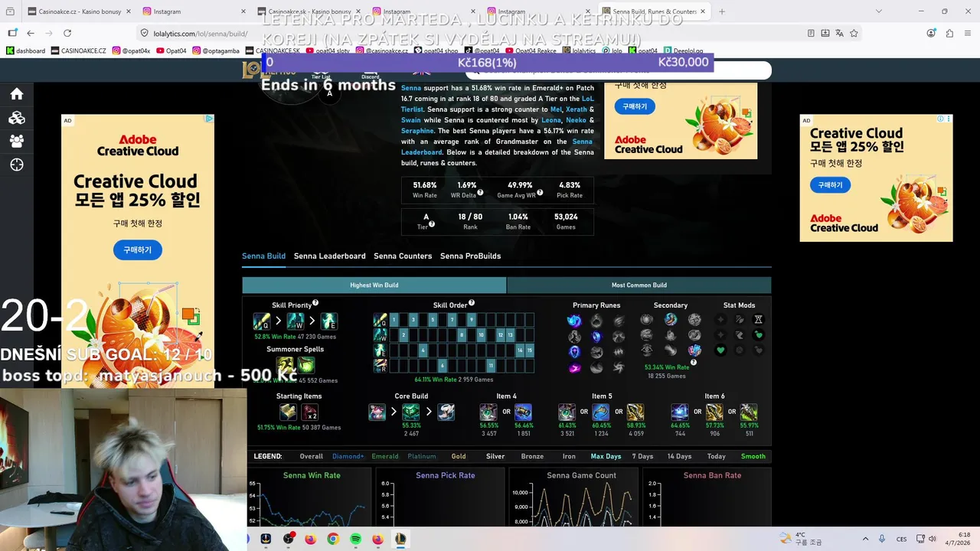This screenshot has width=980, height=551.
Task: Toggle the Bronze legend filter
Action: click(x=532, y=456)
